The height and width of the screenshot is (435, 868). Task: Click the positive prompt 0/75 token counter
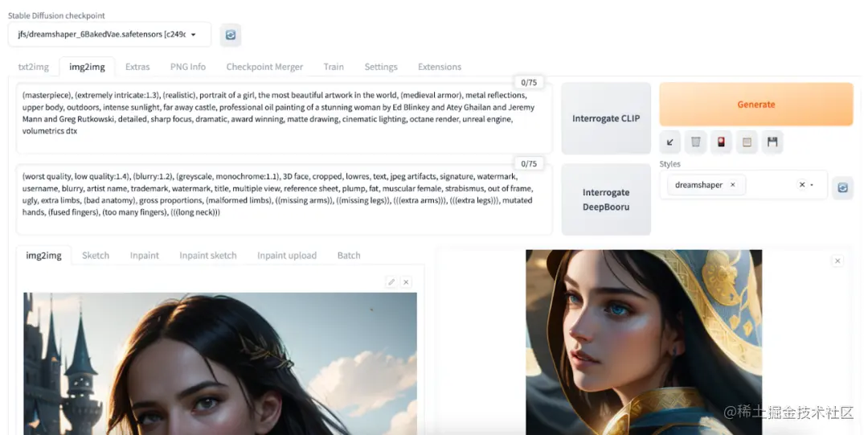click(529, 83)
